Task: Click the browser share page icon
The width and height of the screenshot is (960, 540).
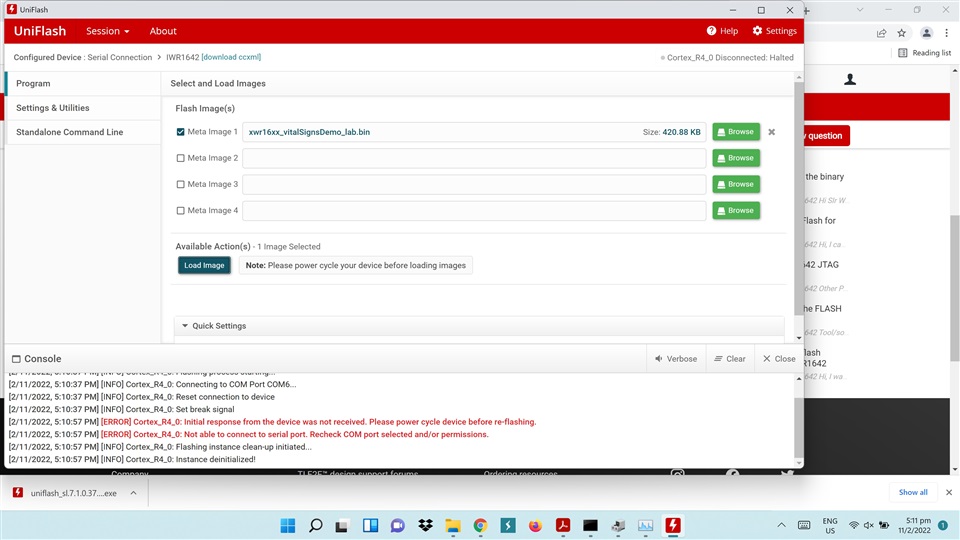Action: (x=881, y=33)
